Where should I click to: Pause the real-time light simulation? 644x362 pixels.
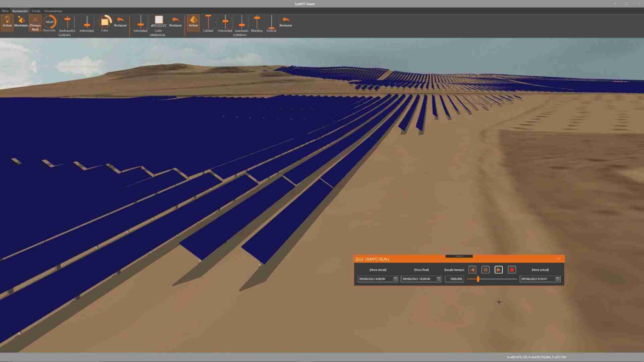coord(485,270)
